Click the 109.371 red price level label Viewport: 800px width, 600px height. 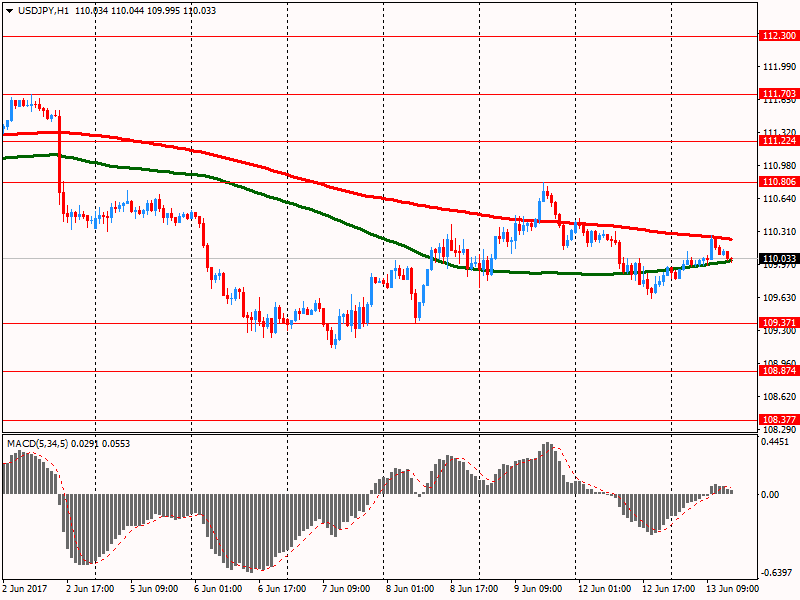[x=779, y=322]
